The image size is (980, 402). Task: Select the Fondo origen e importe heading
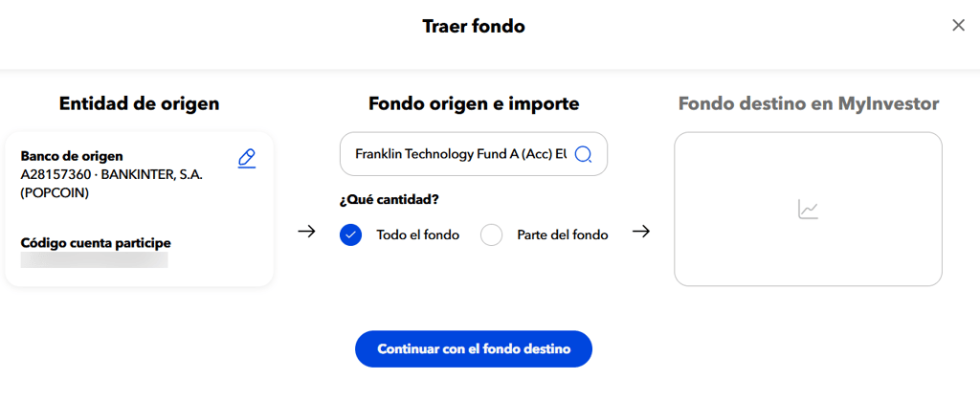point(474,103)
